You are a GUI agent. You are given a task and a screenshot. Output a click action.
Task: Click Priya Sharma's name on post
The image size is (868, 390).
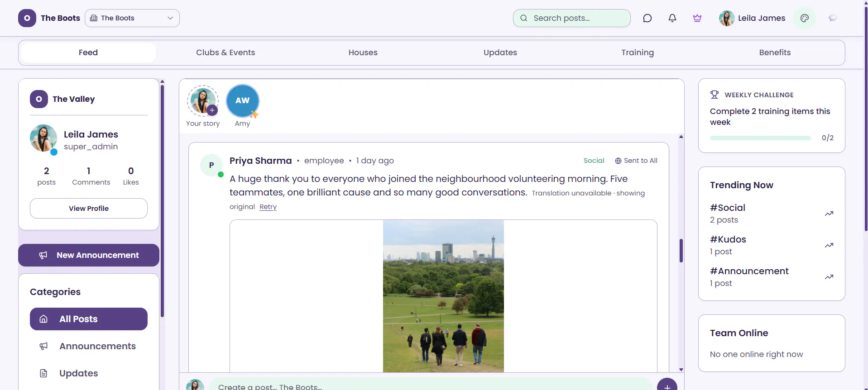[261, 161]
